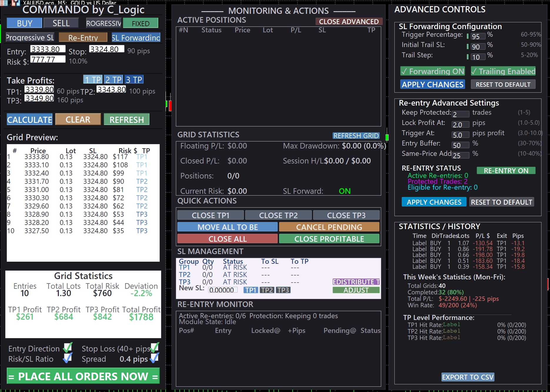Image resolution: width=550 pixels, height=392 pixels.
Task: Edit the Risk $ field 777.77
Action: (x=48, y=59)
